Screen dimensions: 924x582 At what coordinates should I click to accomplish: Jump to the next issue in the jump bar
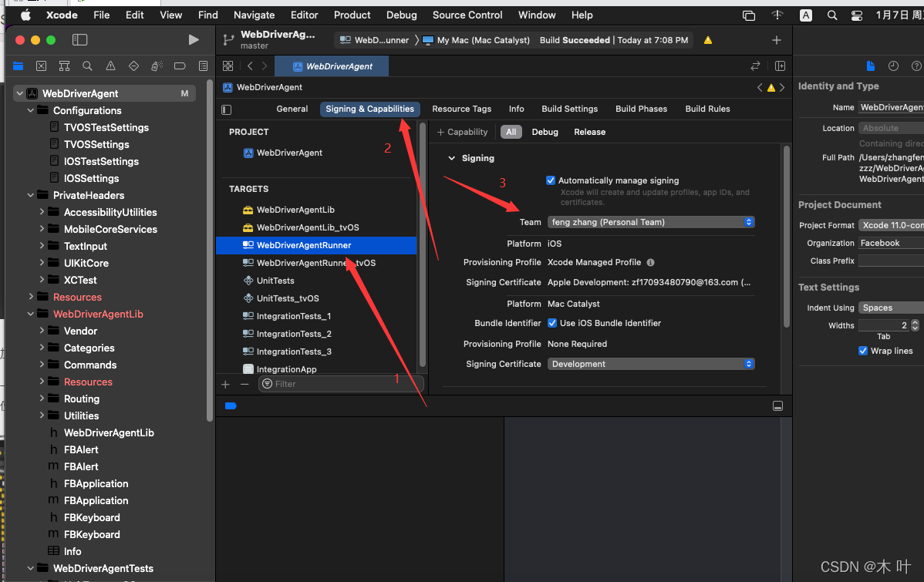pos(782,87)
